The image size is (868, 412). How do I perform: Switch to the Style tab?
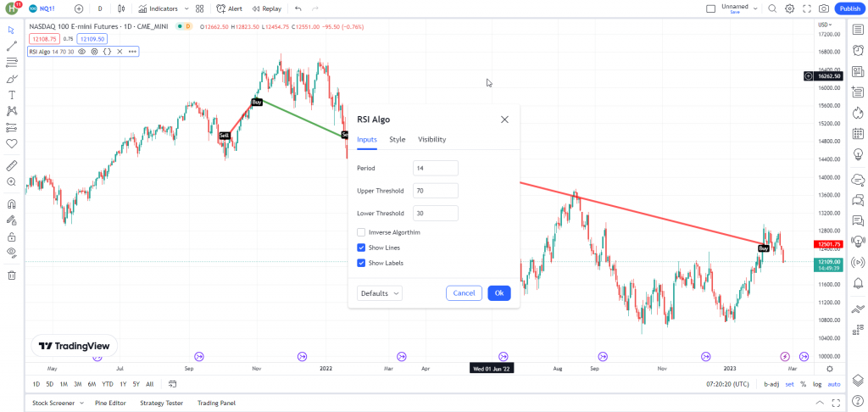click(x=397, y=140)
